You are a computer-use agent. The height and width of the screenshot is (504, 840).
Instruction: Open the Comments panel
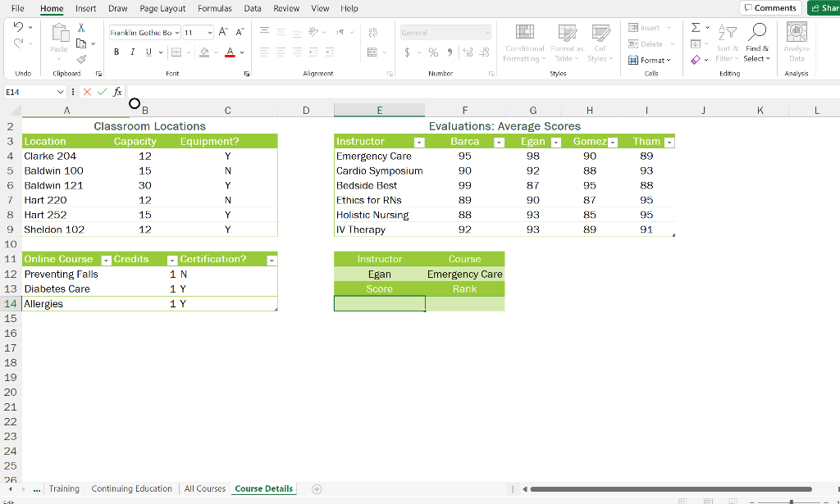[x=769, y=7]
